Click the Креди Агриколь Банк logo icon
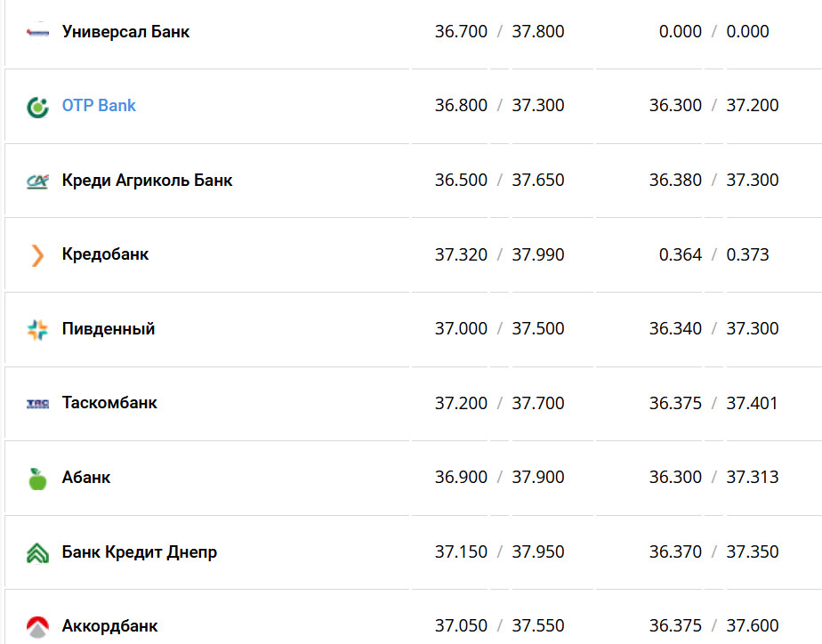Image resolution: width=822 pixels, height=644 pixels. tap(37, 181)
